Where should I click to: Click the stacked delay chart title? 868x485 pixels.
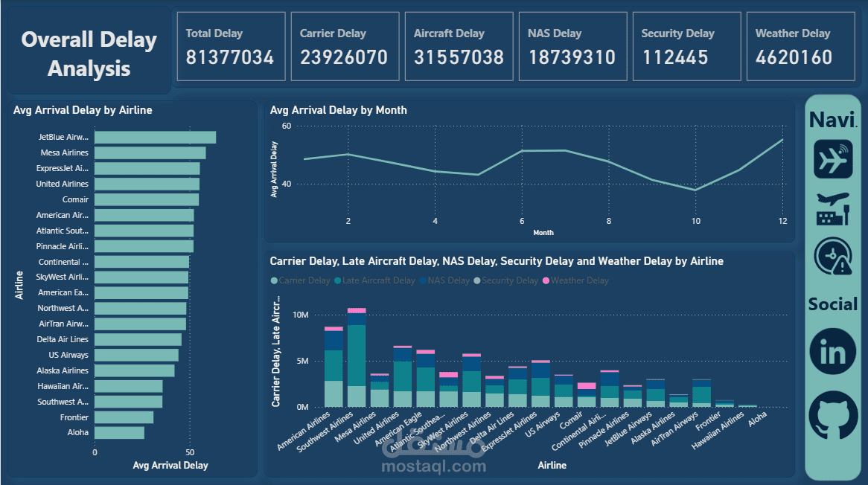coord(497,261)
